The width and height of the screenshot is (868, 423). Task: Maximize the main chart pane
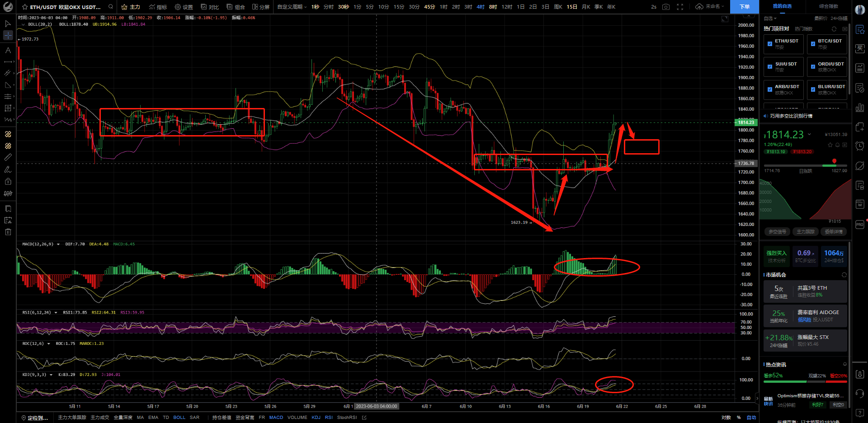point(725,19)
